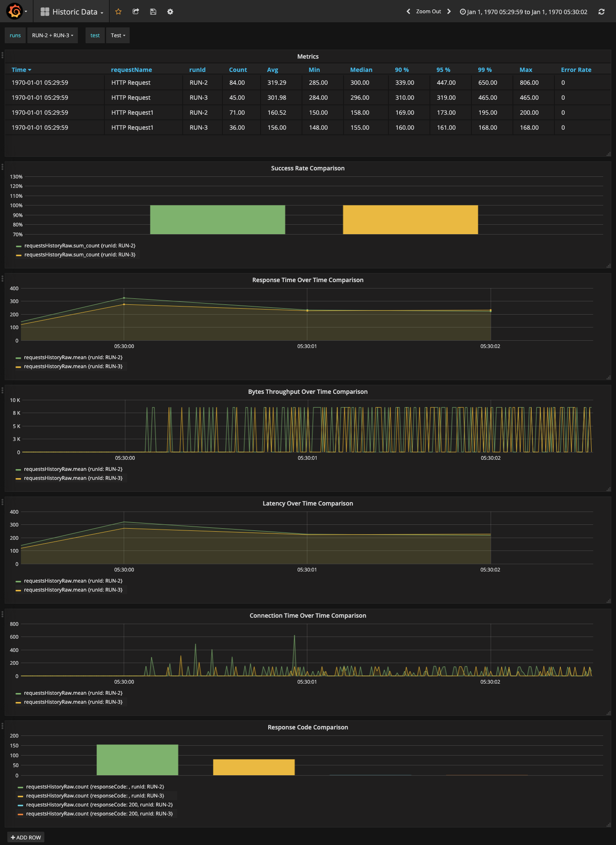Open the Grafana logo main menu

pyautogui.click(x=16, y=12)
